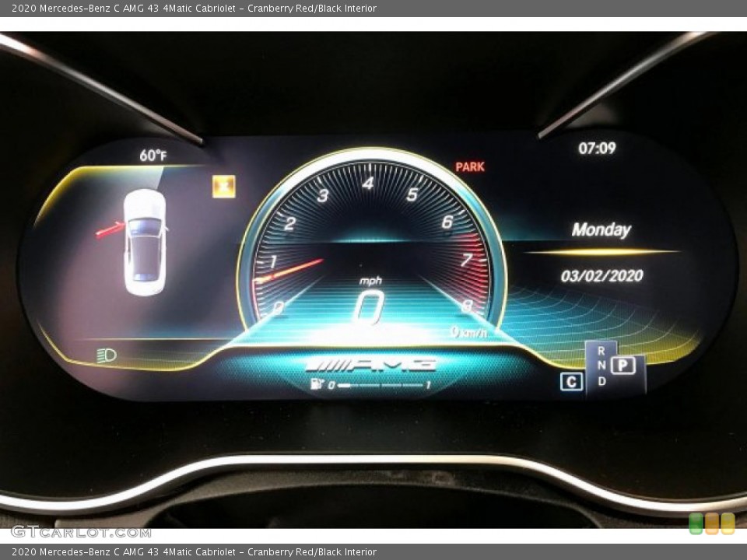The width and height of the screenshot is (747, 560).
Task: Click the N gear letter
Action: pos(601,366)
